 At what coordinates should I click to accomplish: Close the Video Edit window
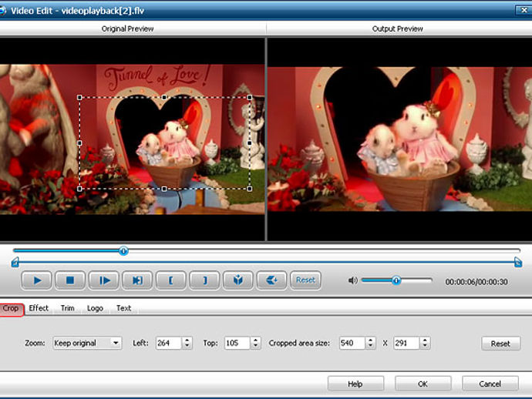coord(524,10)
